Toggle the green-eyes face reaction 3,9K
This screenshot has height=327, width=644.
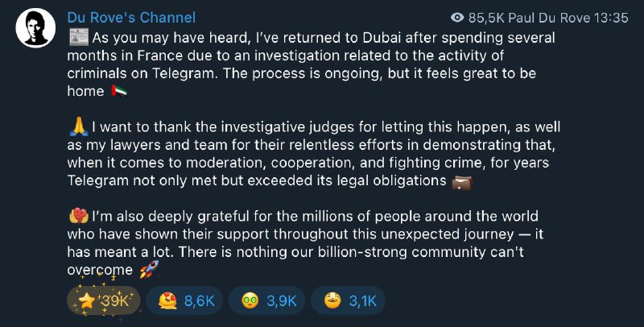(x=267, y=300)
